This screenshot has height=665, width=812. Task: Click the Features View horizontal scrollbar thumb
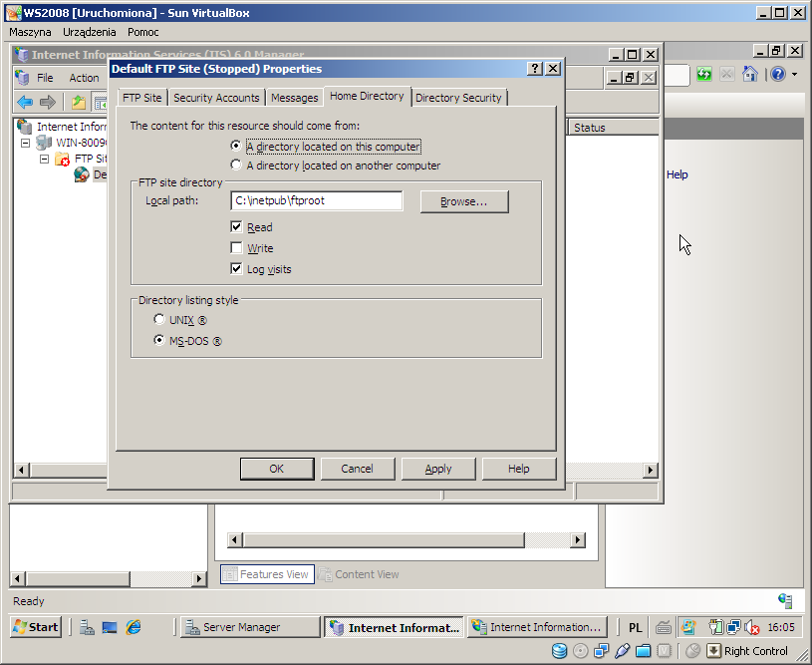(x=384, y=540)
